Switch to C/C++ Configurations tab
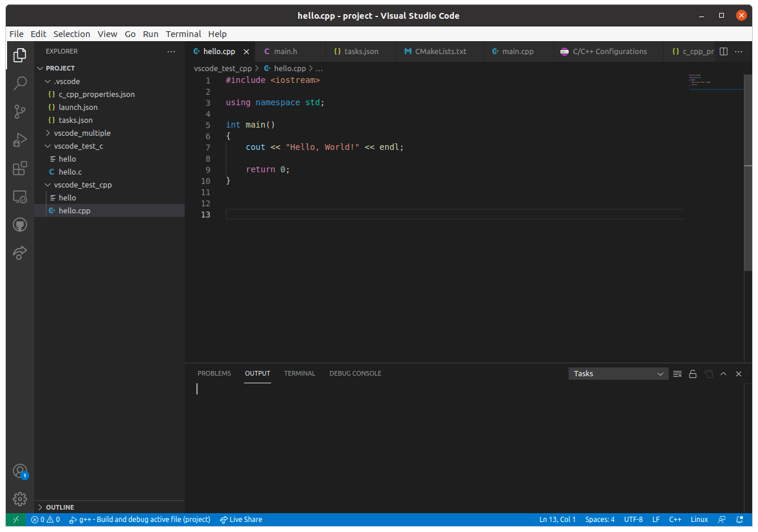 (x=609, y=52)
